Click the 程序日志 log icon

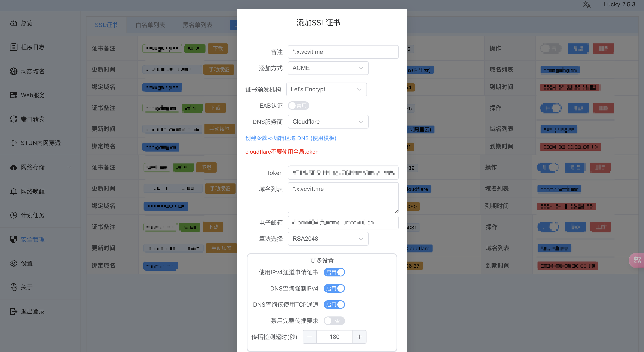point(13,47)
